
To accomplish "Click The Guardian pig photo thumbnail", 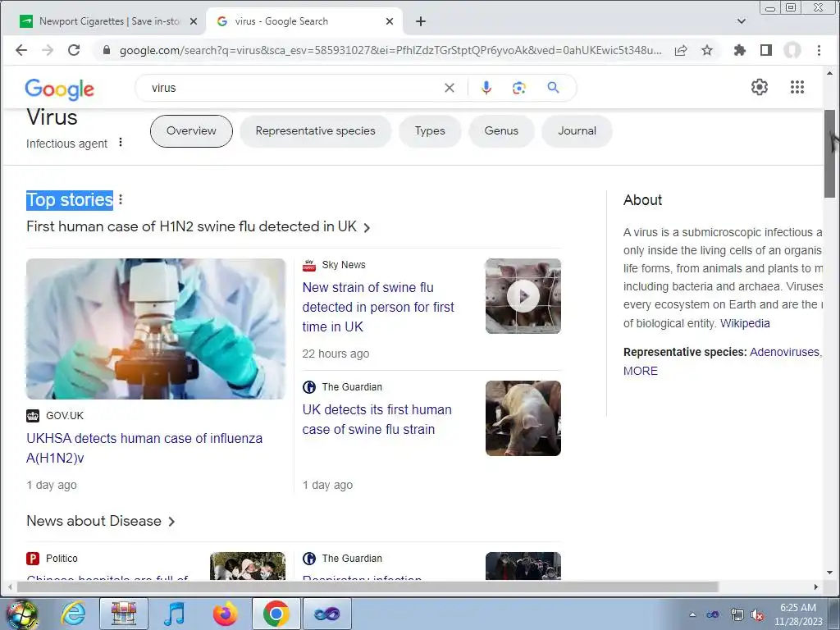I will 523,418.
